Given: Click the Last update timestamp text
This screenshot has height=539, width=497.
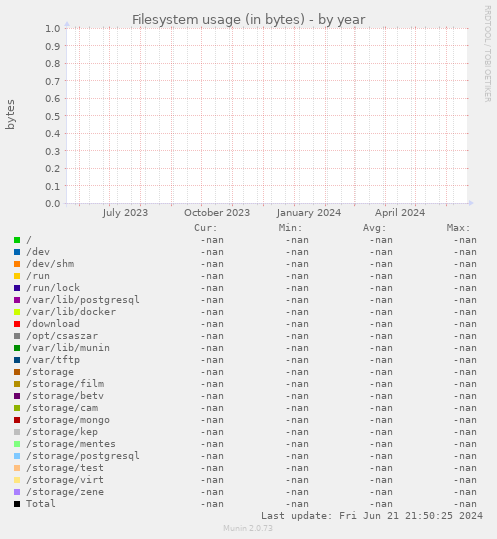Looking at the screenshot, I should coord(372,516).
